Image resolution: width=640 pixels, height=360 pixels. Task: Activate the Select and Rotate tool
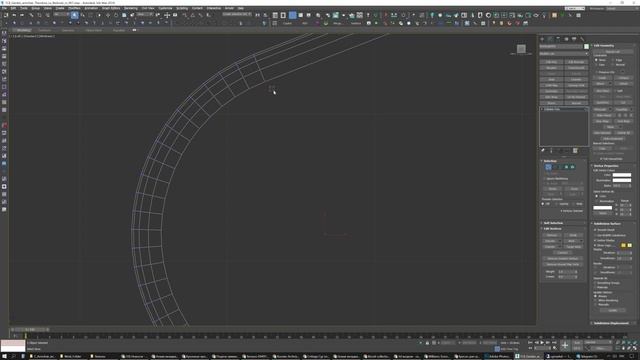coord(116,15)
